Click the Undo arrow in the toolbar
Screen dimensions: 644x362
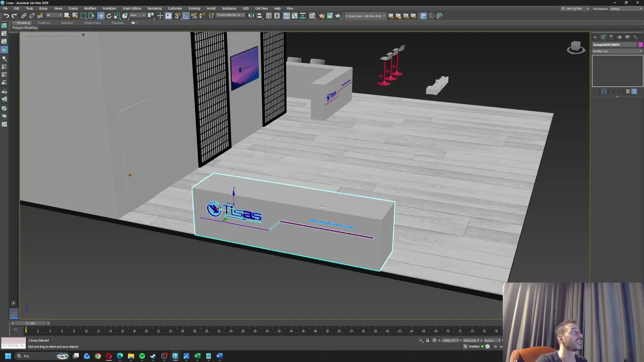6,16
